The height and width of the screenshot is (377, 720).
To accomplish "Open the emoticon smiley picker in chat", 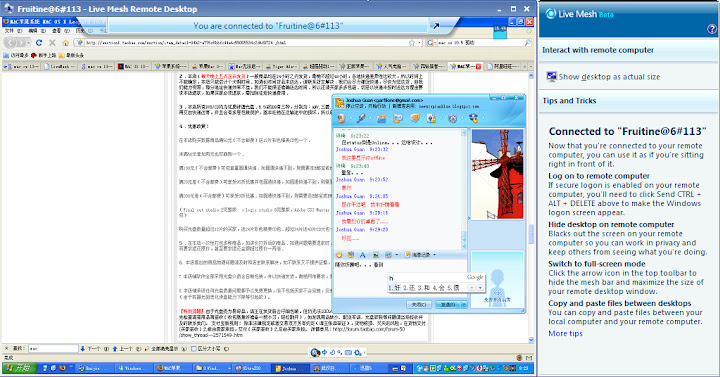I will (x=339, y=255).
